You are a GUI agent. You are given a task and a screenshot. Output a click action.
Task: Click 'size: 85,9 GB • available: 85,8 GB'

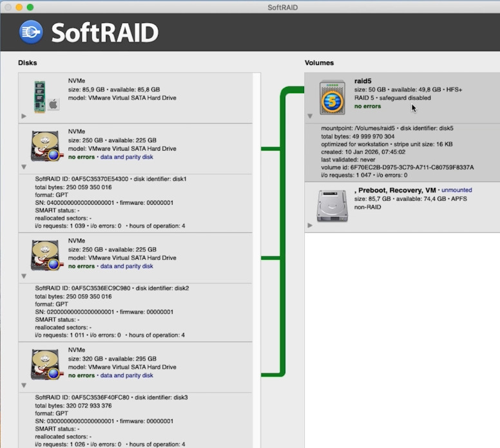click(x=114, y=89)
